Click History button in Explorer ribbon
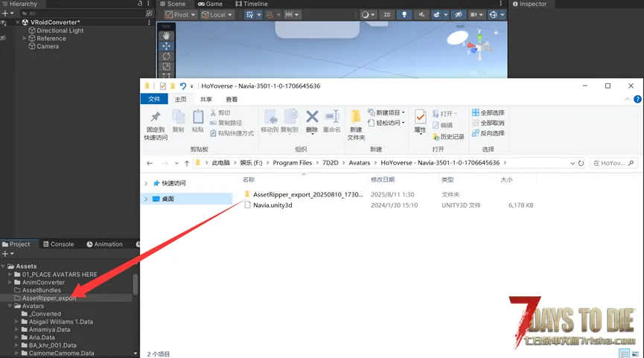The height and width of the screenshot is (358, 644). pos(448,137)
